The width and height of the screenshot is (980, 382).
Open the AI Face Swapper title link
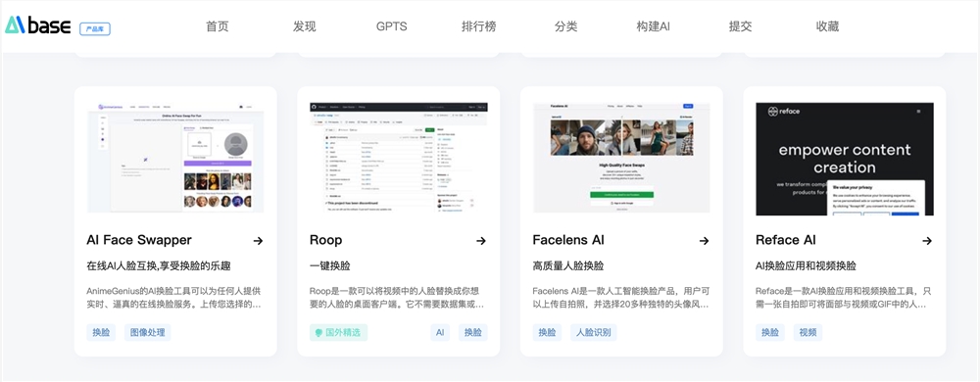click(x=139, y=240)
